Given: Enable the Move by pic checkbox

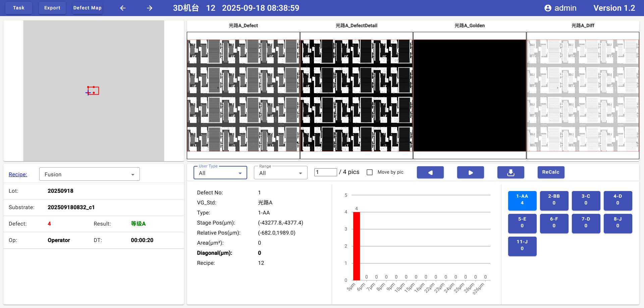Looking at the screenshot, I should (370, 172).
